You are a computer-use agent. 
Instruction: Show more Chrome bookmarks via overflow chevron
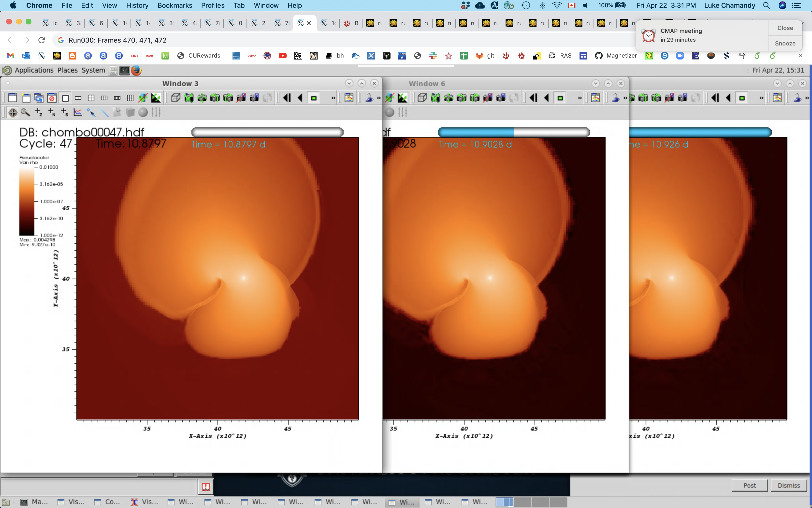click(x=801, y=56)
